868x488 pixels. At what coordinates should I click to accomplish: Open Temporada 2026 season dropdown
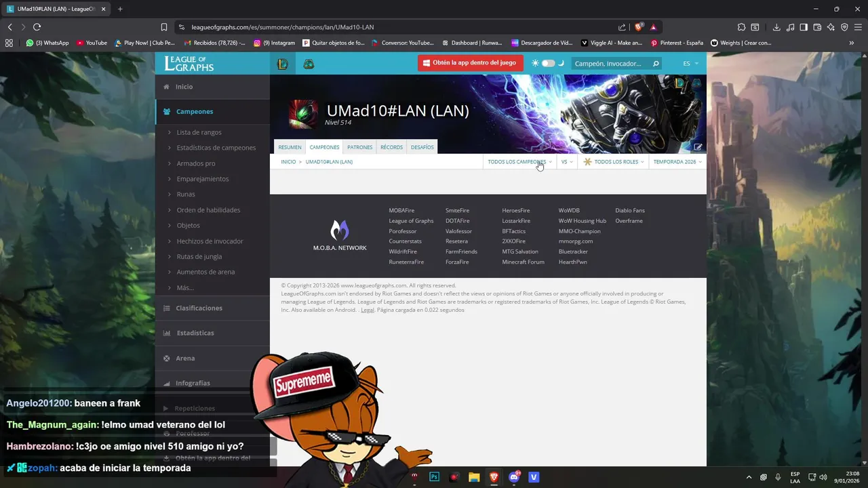click(x=677, y=162)
